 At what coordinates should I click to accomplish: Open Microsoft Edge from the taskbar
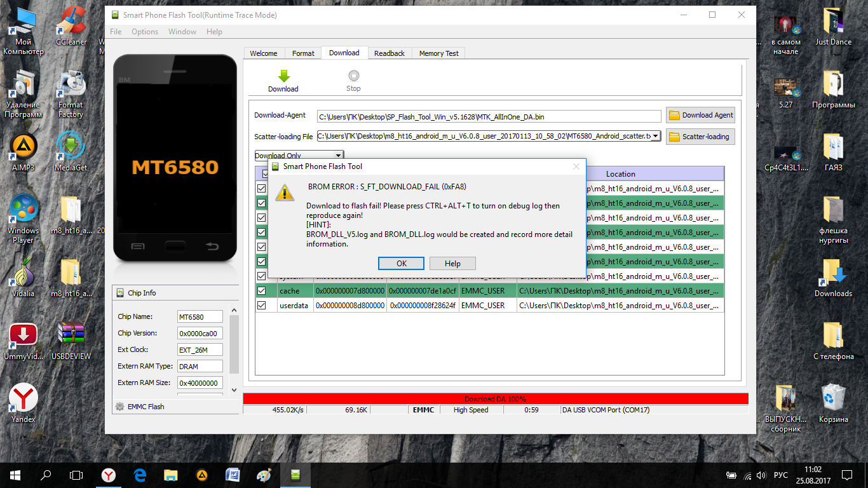pyautogui.click(x=140, y=475)
